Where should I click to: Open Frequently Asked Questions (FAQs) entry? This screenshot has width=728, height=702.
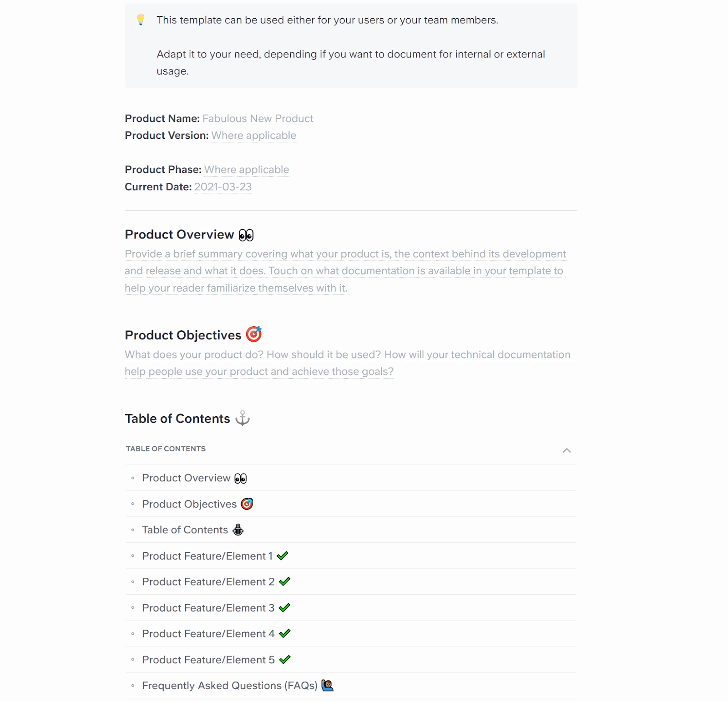click(x=229, y=685)
